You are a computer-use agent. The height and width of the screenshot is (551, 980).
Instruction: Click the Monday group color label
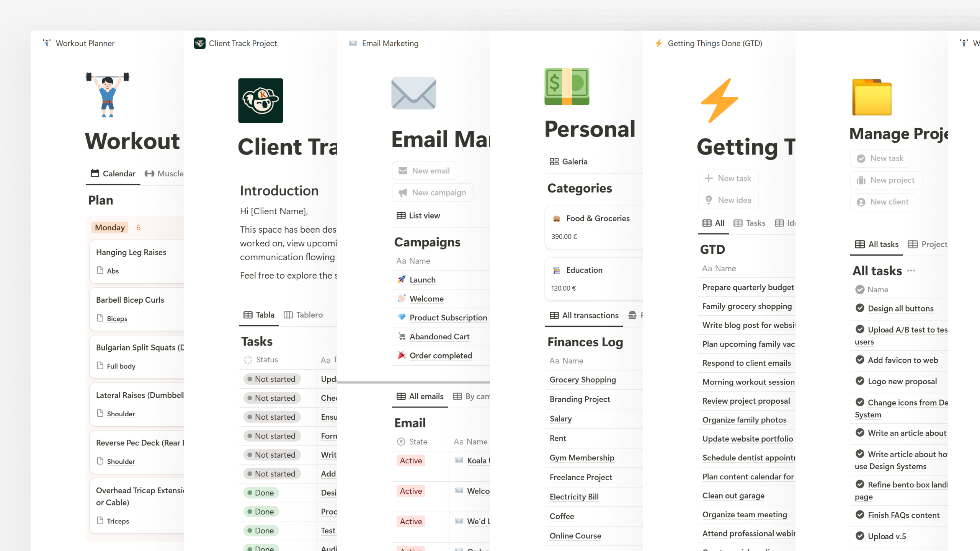tap(110, 228)
